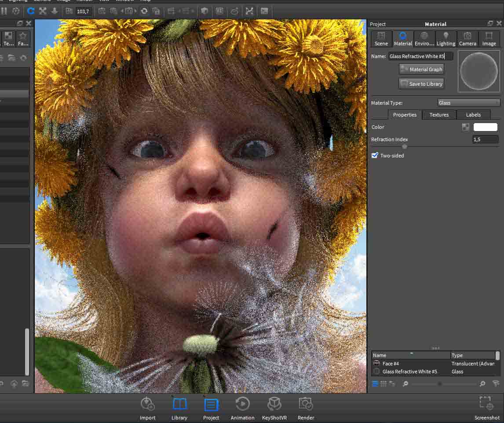Image resolution: width=504 pixels, height=423 pixels.
Task: Click the left panel vertical scrollbar
Action: (x=27, y=352)
